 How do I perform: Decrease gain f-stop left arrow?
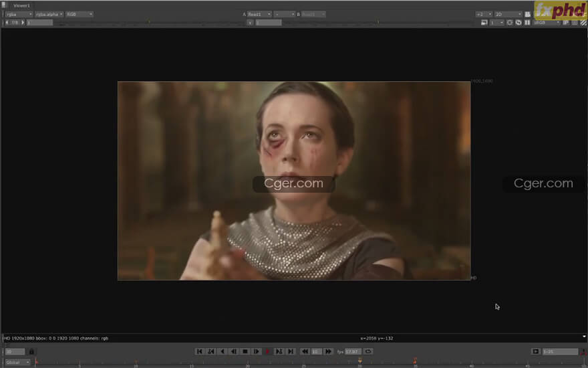pyautogui.click(x=7, y=23)
